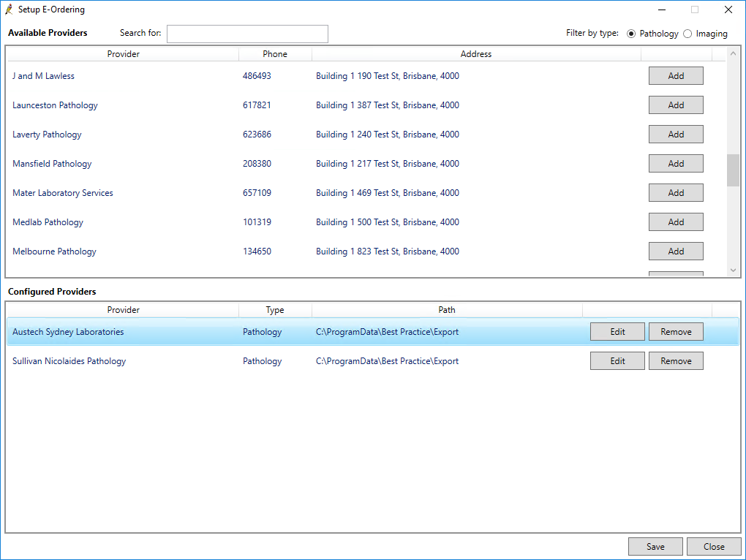
Task: Select Melbourne Pathology row
Action: [x=366, y=251]
